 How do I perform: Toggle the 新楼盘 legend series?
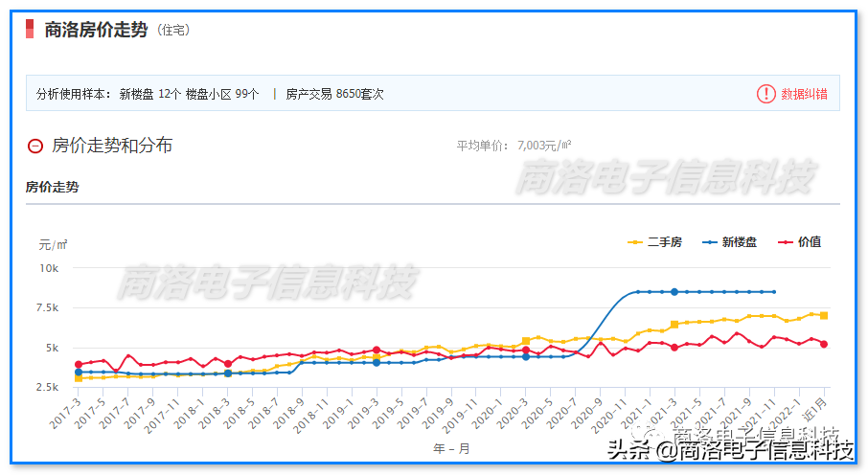730,242
